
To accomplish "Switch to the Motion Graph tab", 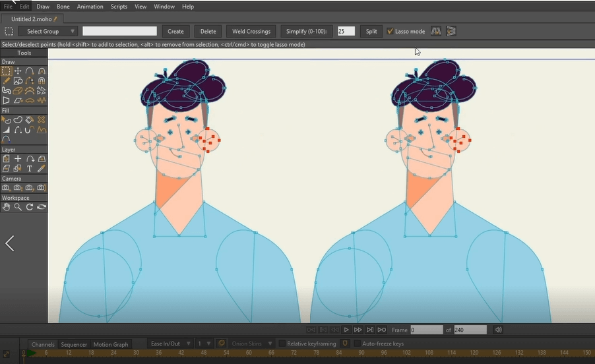I will [111, 344].
